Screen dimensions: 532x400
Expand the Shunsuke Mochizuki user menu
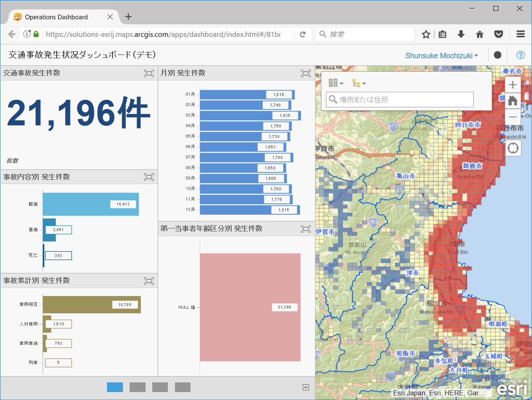tap(441, 56)
